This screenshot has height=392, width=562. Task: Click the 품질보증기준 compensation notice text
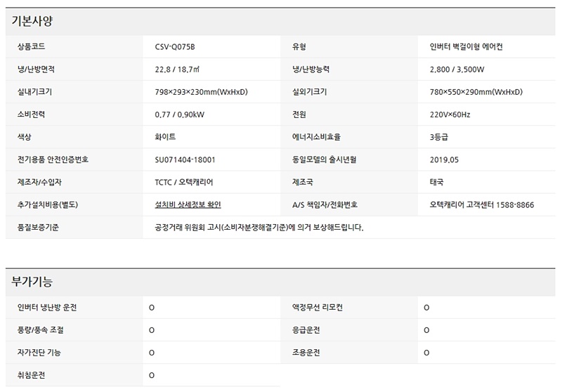[259, 228]
